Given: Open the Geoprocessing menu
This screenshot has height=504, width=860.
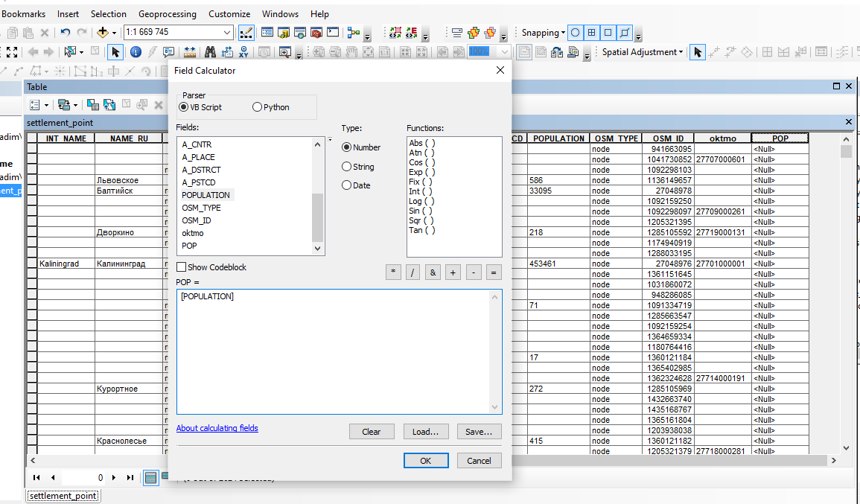Looking at the screenshot, I should pyautogui.click(x=168, y=14).
